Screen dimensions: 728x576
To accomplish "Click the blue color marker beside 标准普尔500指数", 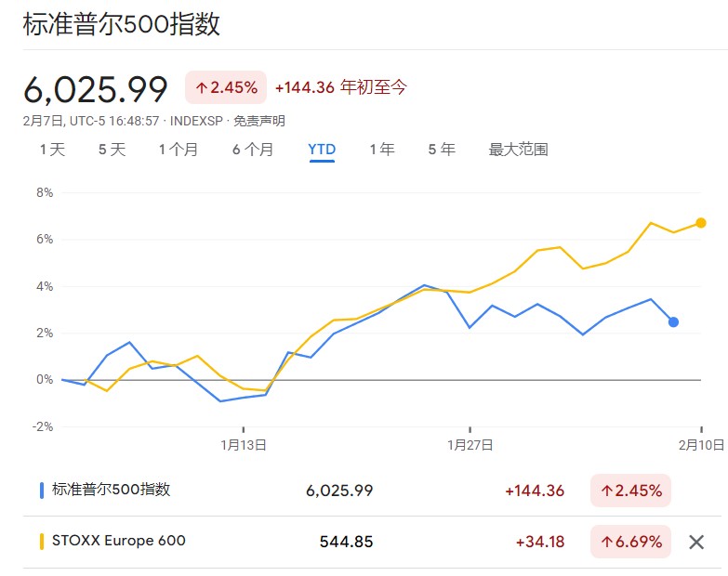I will pos(42,491).
